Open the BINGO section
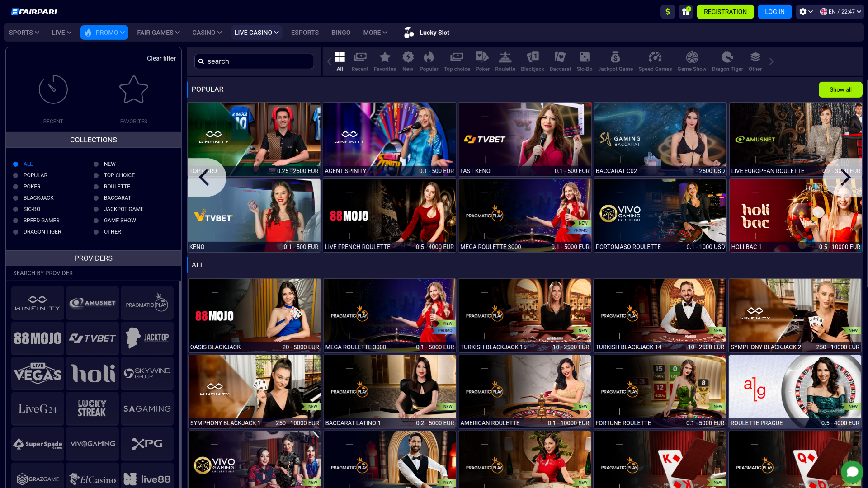This screenshot has height=488, width=868. point(341,32)
